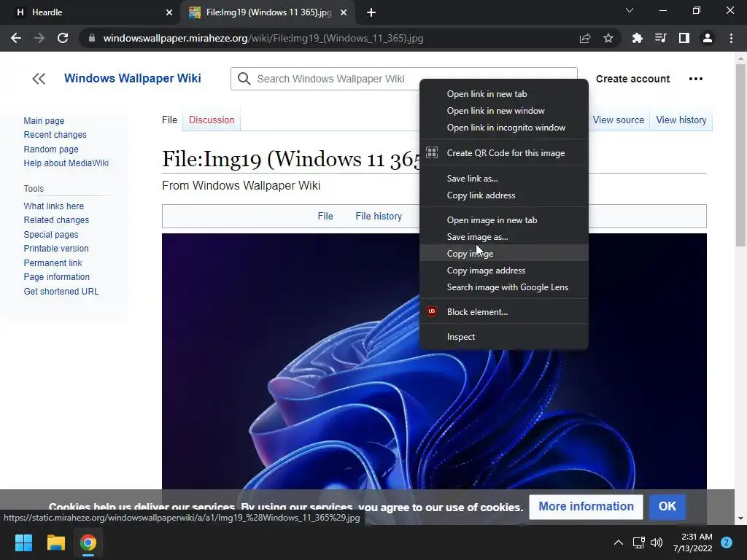Screen dimensions: 747x560
Task: Open notification center badge
Action: (x=727, y=542)
